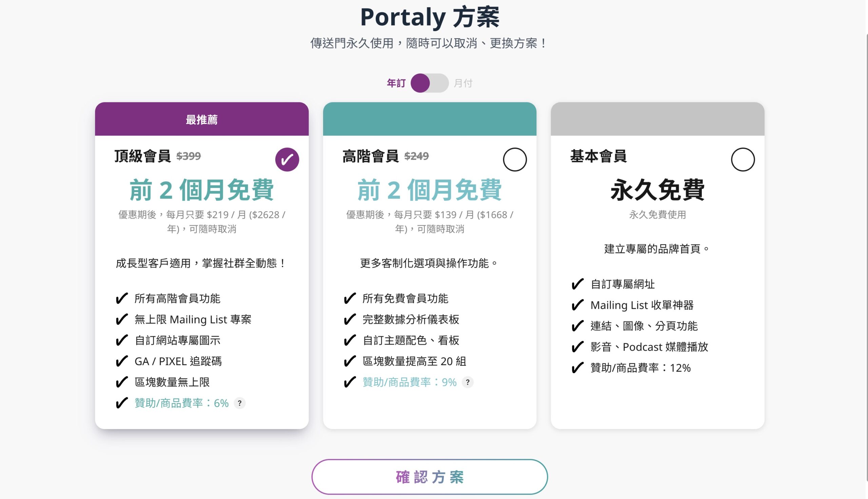Choose the 年訂 annual billing label
The width and height of the screenshot is (868, 499).
coord(396,83)
